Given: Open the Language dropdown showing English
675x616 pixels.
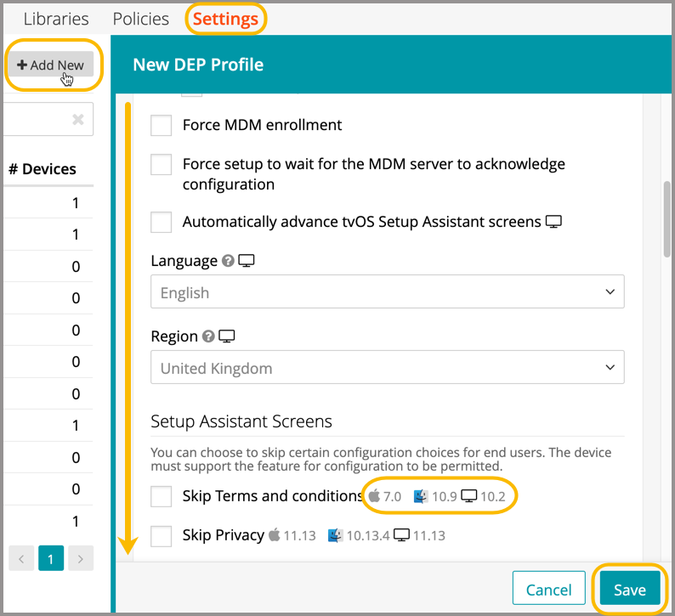Looking at the screenshot, I should click(x=387, y=292).
